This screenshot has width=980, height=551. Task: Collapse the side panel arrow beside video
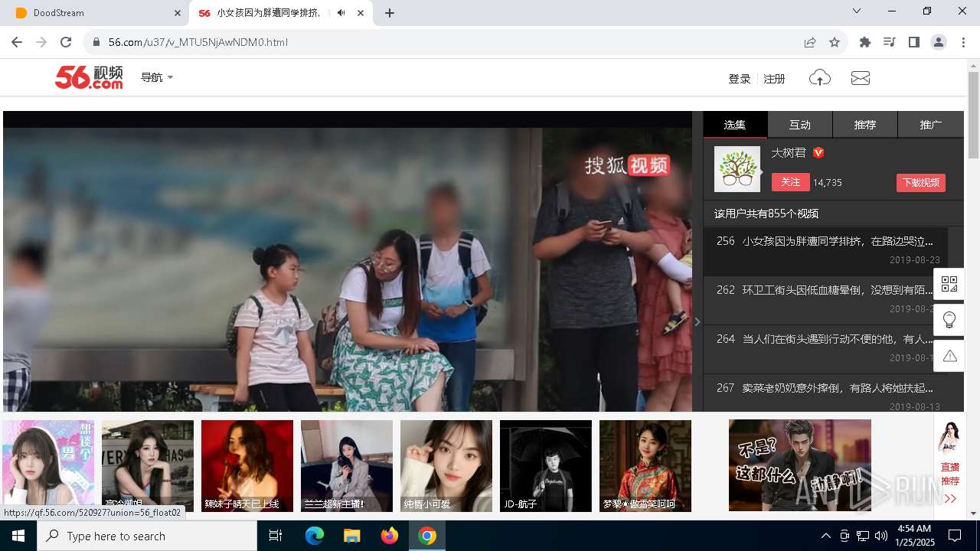[x=697, y=322]
